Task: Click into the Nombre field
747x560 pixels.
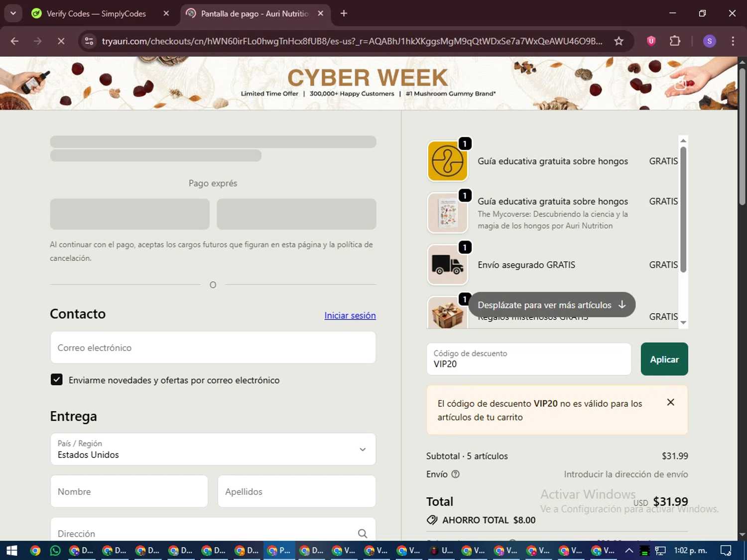Action: click(129, 491)
